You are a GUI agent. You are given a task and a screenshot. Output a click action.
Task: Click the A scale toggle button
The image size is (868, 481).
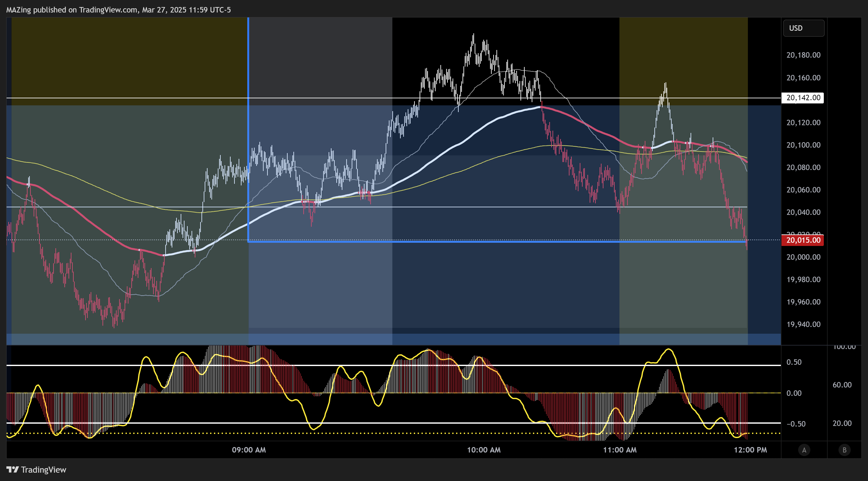click(804, 450)
